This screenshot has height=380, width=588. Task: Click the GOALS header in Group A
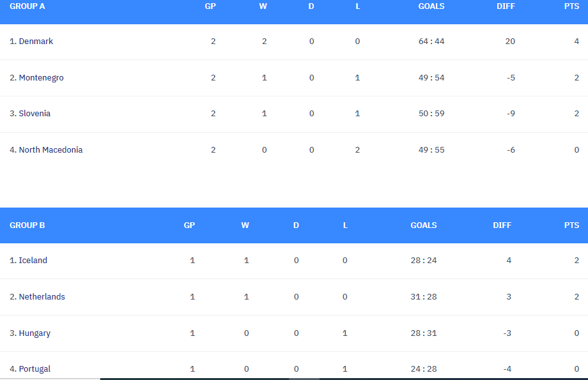[x=431, y=6]
